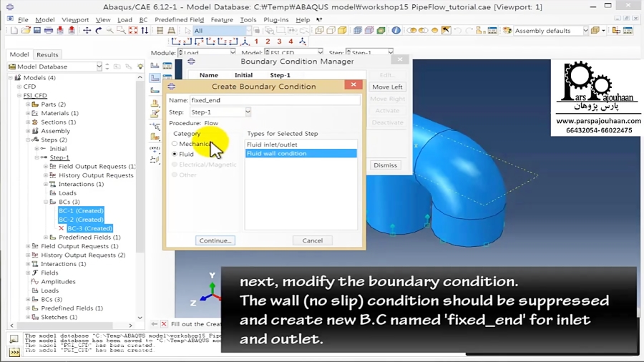Image resolution: width=644 pixels, height=362 pixels.
Task: Open the Plug-ins menu
Action: 276,20
